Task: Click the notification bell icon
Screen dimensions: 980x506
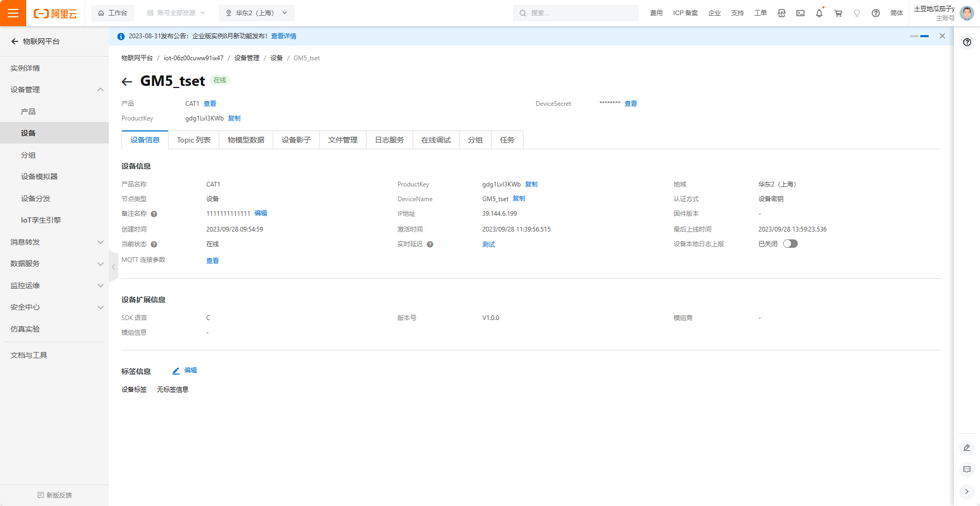Action: 819,13
